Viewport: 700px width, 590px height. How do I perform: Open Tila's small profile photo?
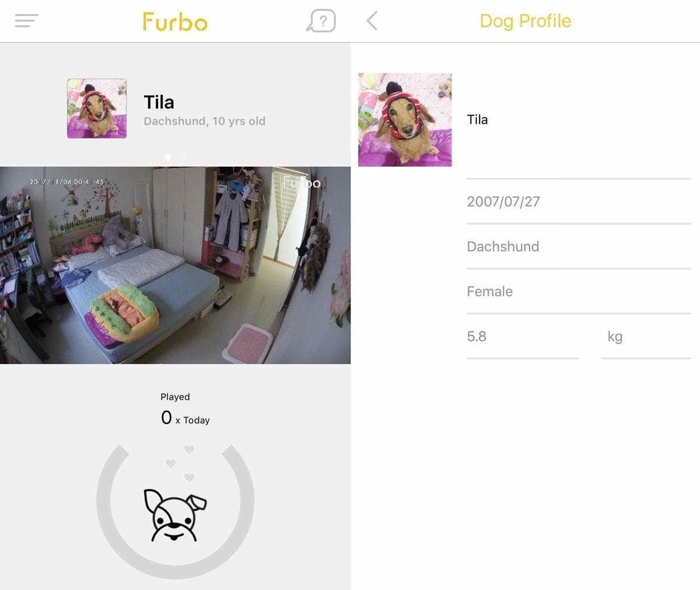click(x=97, y=109)
